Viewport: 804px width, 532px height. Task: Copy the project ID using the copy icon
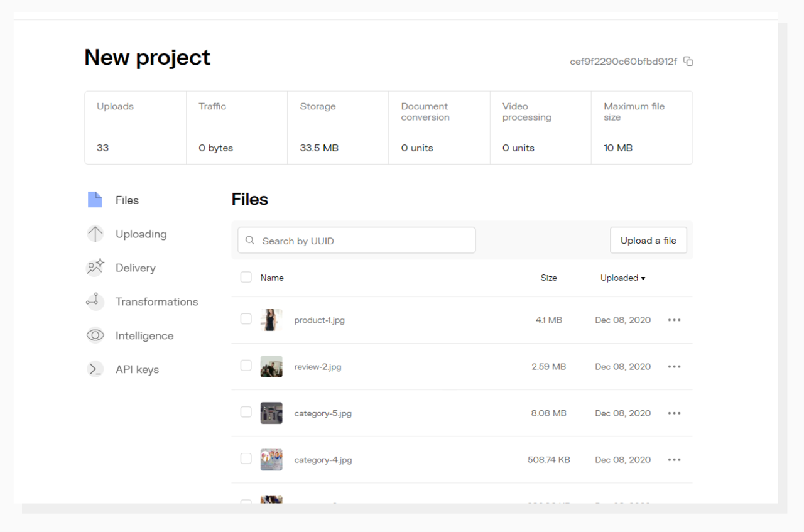[x=688, y=61]
